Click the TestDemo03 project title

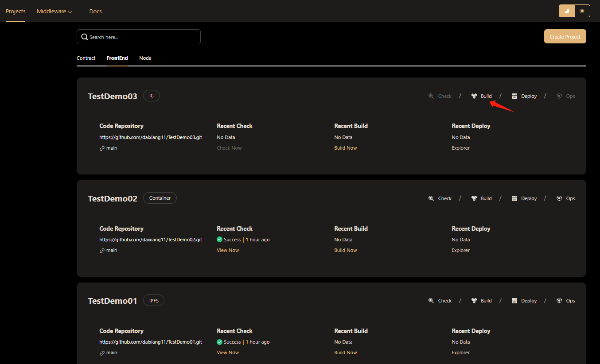[x=113, y=96]
